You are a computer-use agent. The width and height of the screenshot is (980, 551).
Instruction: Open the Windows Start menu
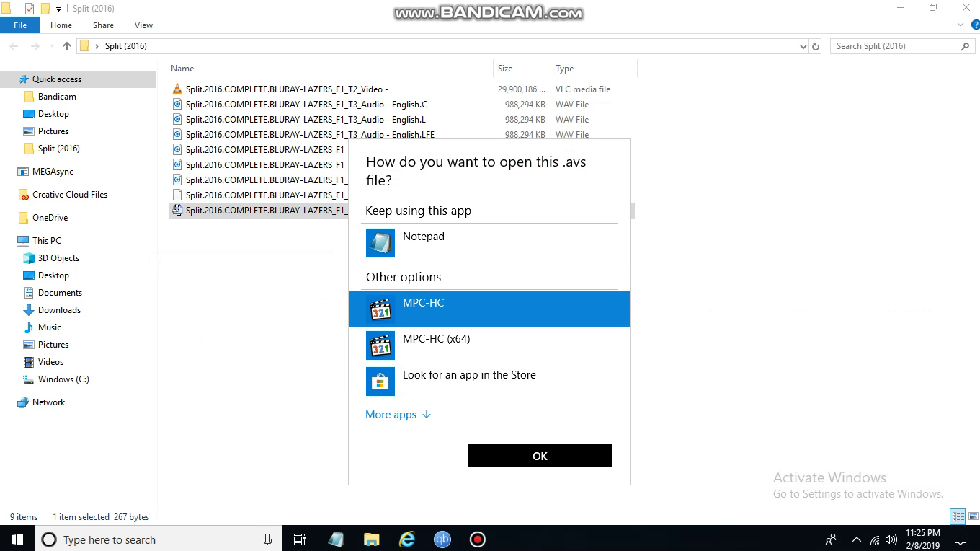point(17,539)
